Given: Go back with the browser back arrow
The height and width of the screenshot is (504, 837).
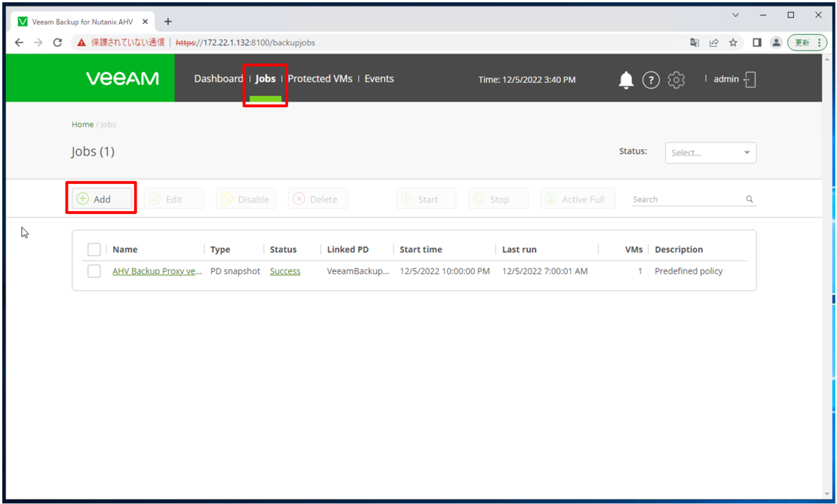Looking at the screenshot, I should coord(19,43).
